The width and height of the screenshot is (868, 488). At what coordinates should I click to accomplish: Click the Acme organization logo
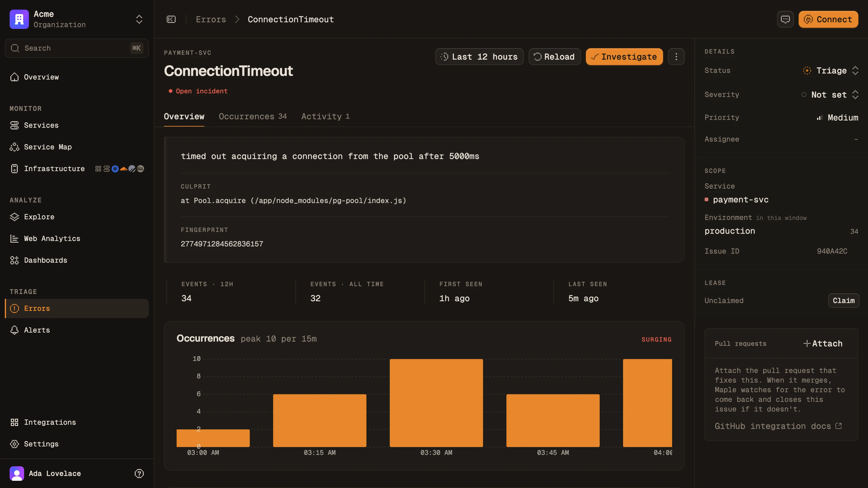[19, 19]
